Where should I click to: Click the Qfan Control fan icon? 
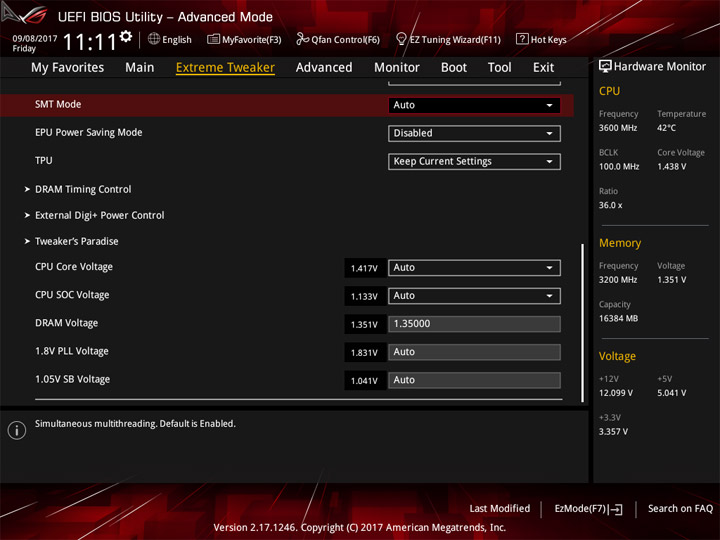302,39
